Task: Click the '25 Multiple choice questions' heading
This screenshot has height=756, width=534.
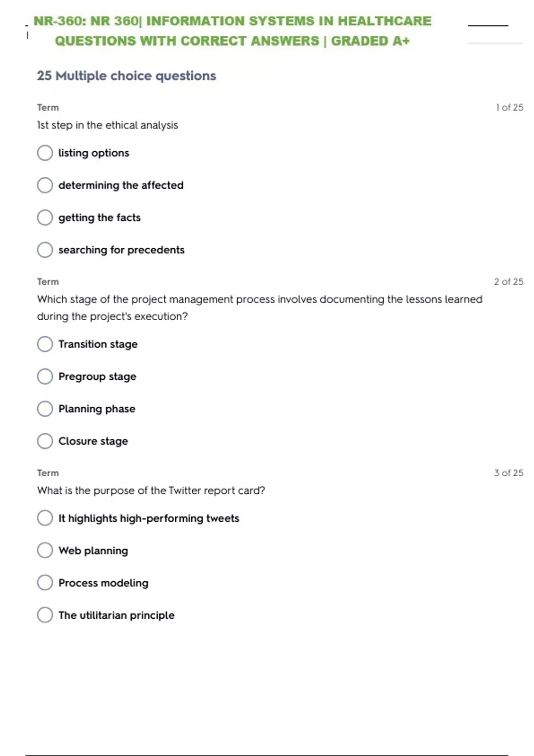Action: pos(126,76)
